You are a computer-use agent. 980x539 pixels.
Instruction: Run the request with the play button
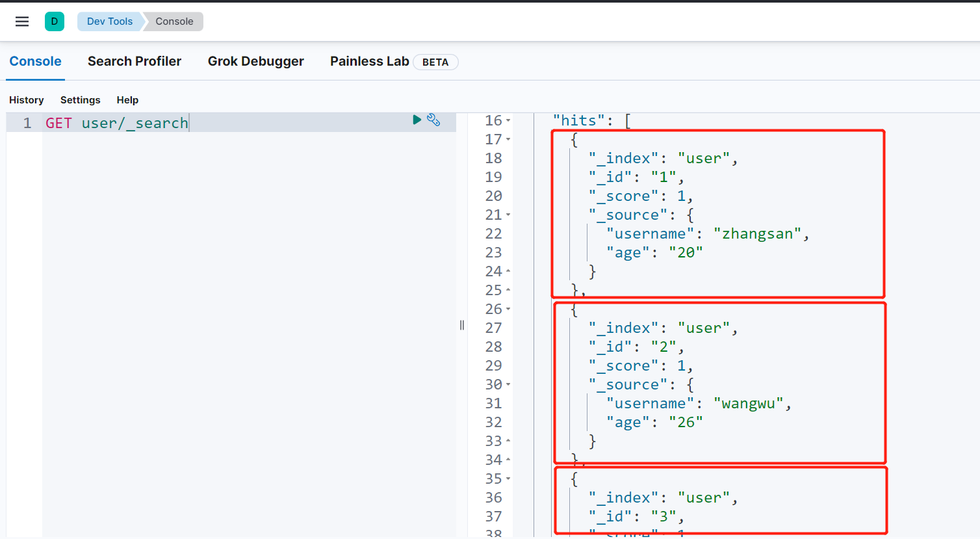[x=417, y=120]
